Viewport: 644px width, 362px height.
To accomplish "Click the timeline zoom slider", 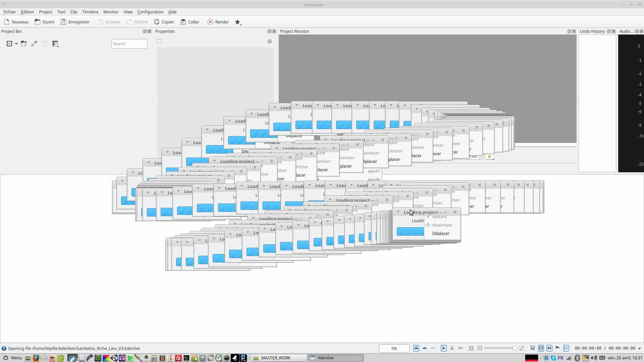I will [x=500, y=348].
